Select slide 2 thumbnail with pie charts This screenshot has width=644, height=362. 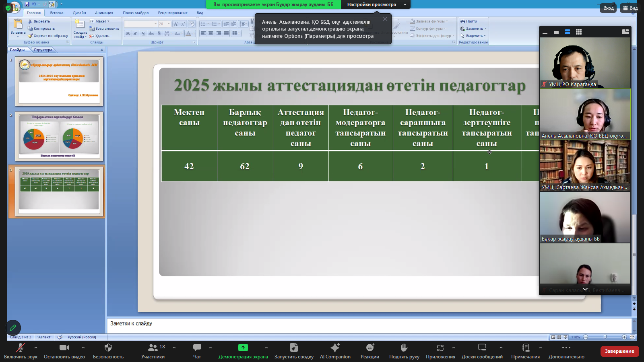(59, 137)
